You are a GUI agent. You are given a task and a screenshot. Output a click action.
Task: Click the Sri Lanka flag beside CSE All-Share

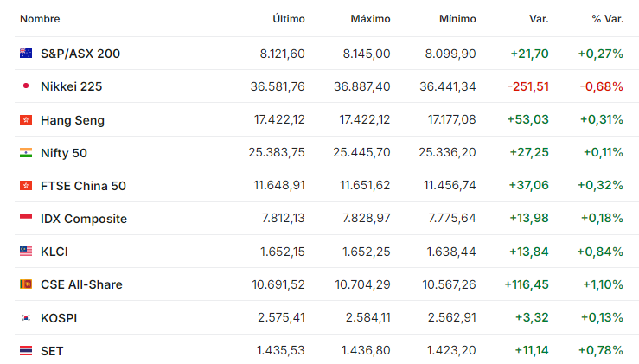click(x=26, y=284)
